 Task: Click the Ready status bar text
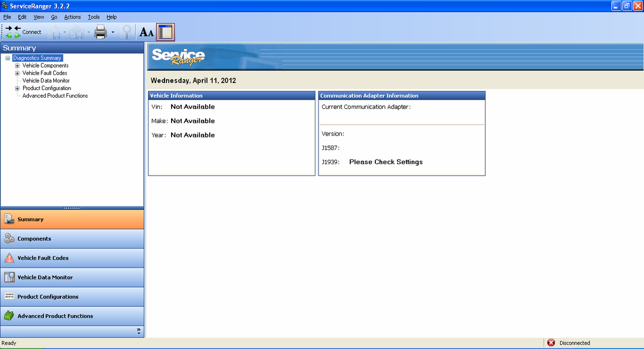click(9, 343)
